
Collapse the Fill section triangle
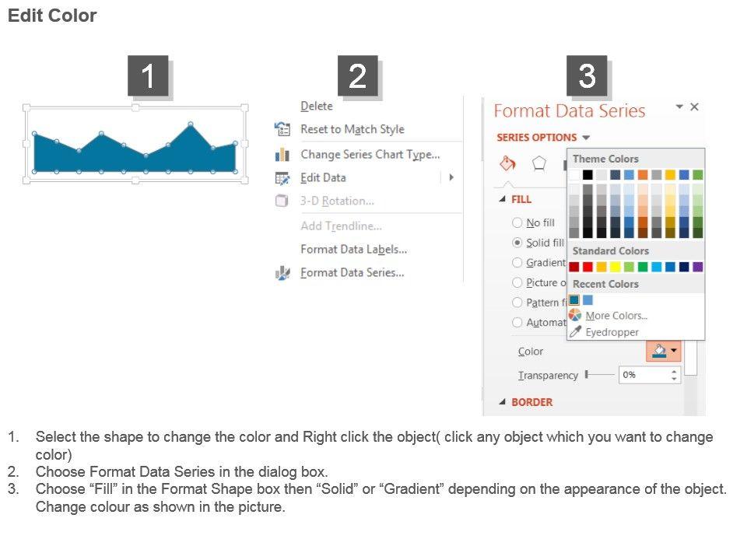(503, 199)
